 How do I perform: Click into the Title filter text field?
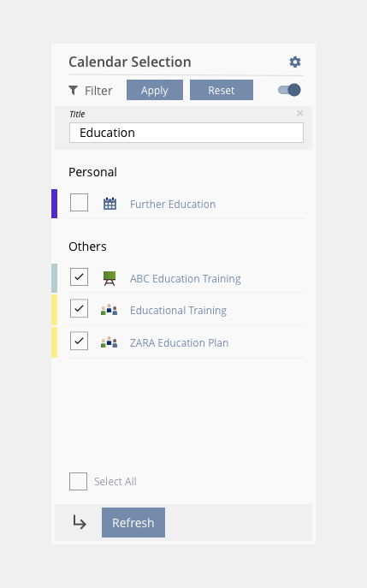tap(186, 133)
